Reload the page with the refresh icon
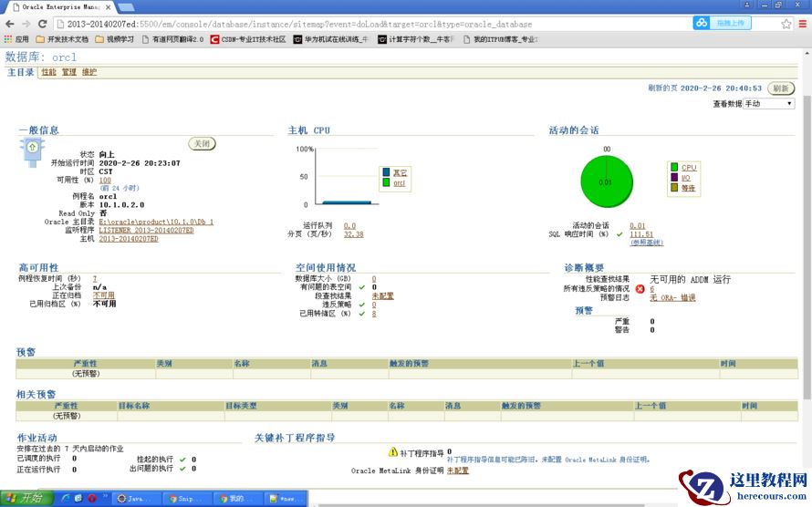 43,24
